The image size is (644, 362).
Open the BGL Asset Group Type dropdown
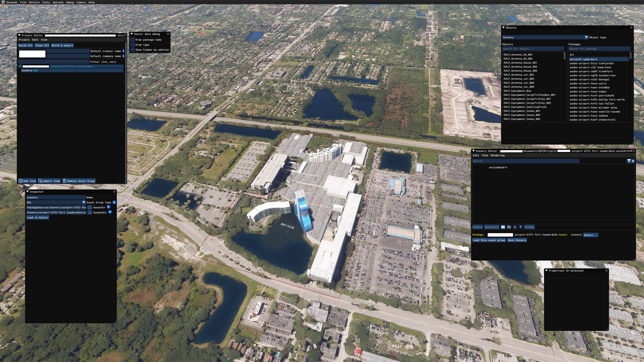pyautogui.click(x=56, y=202)
